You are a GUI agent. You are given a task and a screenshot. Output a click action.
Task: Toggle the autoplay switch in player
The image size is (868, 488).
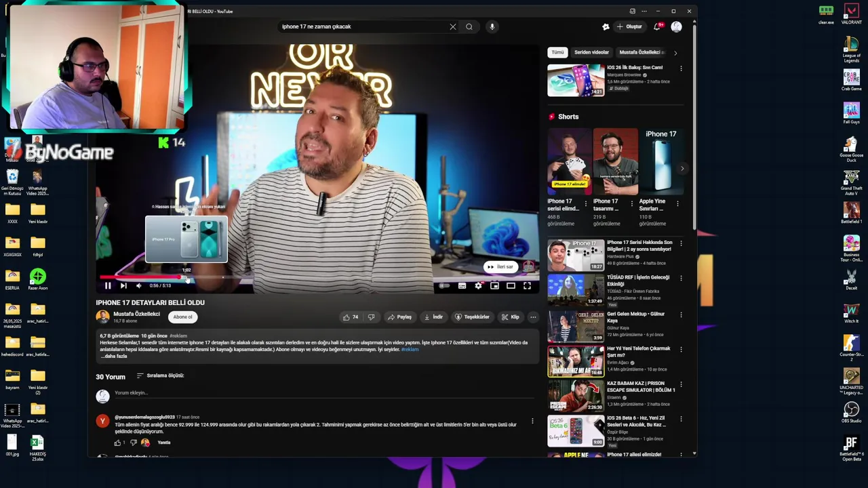(443, 286)
